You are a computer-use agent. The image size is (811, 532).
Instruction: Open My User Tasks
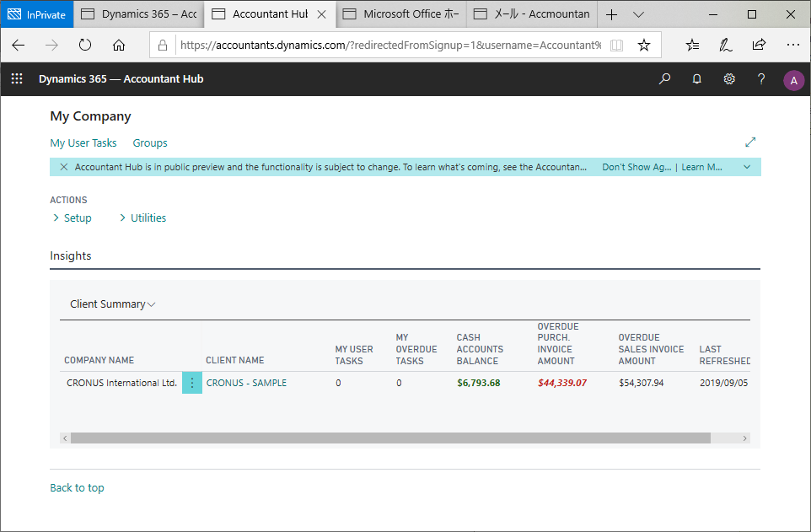point(83,143)
